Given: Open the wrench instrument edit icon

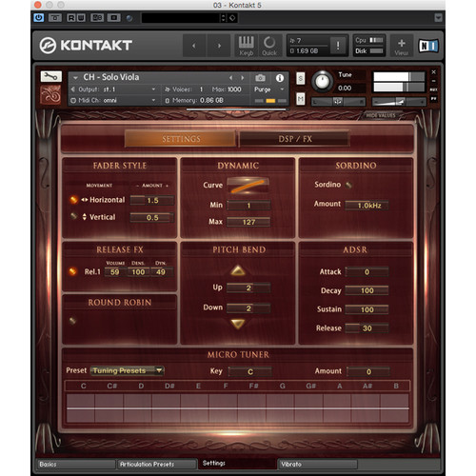Looking at the screenshot, I should [50, 76].
